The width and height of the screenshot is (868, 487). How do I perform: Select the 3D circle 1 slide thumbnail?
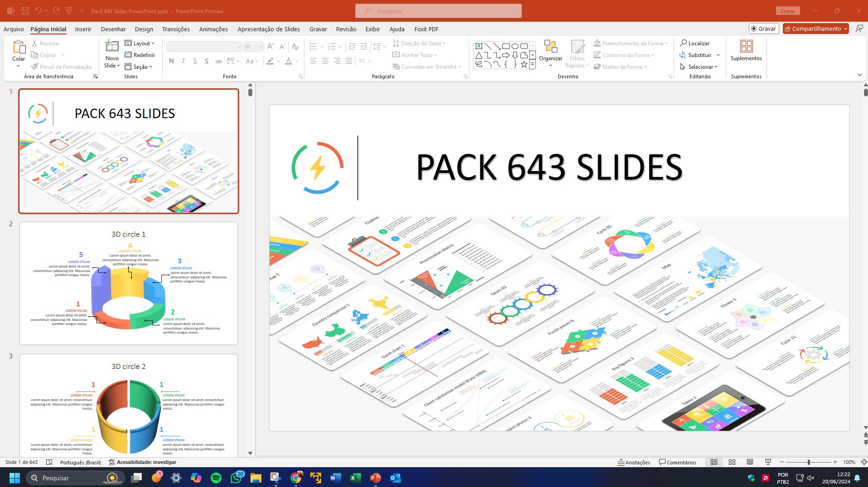pyautogui.click(x=128, y=283)
